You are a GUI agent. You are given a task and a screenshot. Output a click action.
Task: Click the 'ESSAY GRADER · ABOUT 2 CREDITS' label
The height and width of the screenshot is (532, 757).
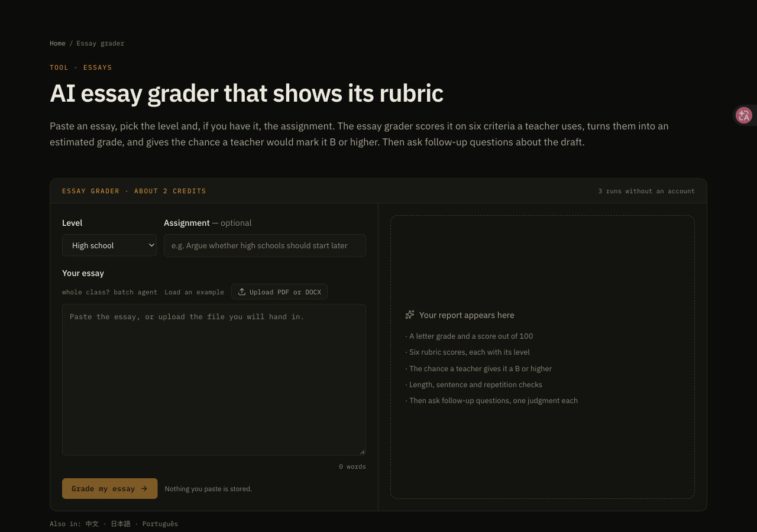[134, 191]
